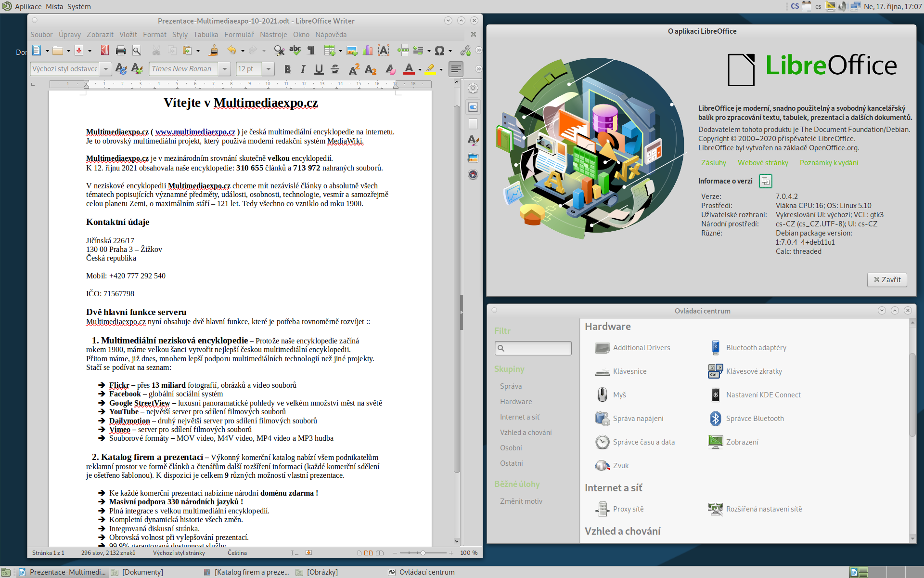Viewport: 924px width, 578px height.
Task: Open the Times New Roman font dropdown
Action: click(x=224, y=69)
